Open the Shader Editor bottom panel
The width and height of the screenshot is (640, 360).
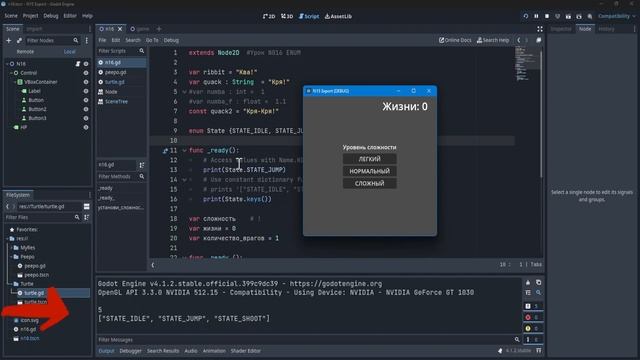coord(245,351)
